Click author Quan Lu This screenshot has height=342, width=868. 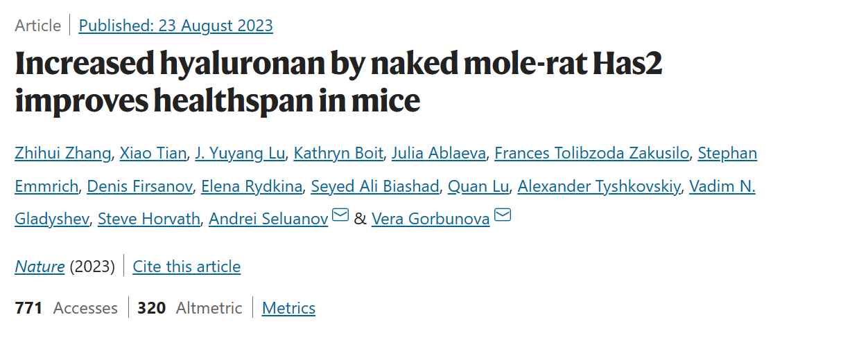pos(478,186)
